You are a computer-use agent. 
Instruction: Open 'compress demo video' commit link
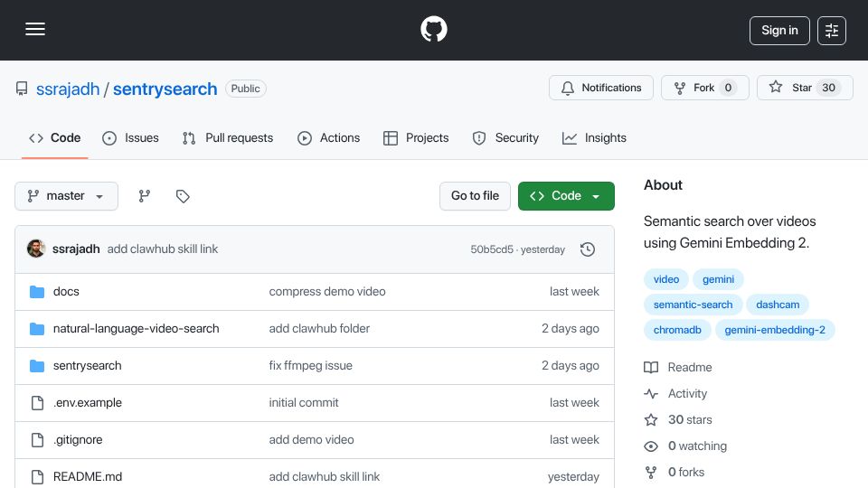[327, 292]
